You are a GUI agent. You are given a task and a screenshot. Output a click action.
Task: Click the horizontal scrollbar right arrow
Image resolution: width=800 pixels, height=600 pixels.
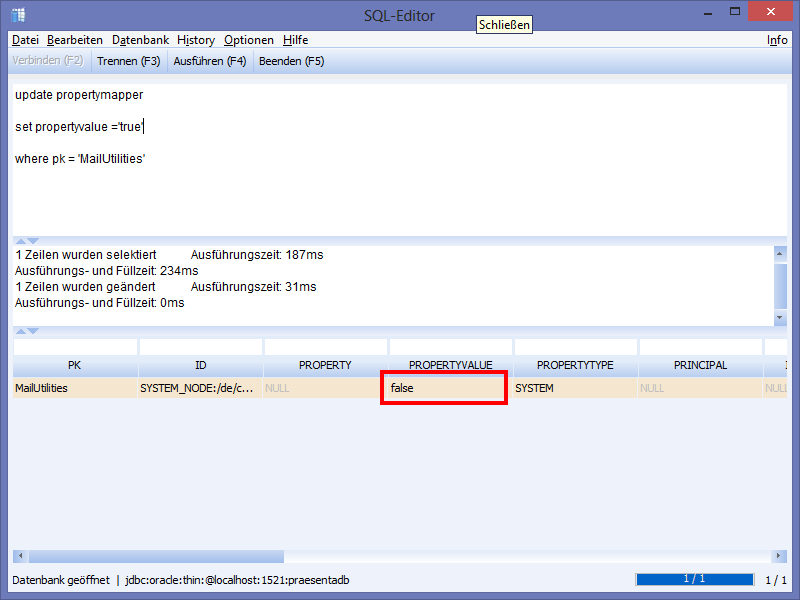(x=780, y=557)
